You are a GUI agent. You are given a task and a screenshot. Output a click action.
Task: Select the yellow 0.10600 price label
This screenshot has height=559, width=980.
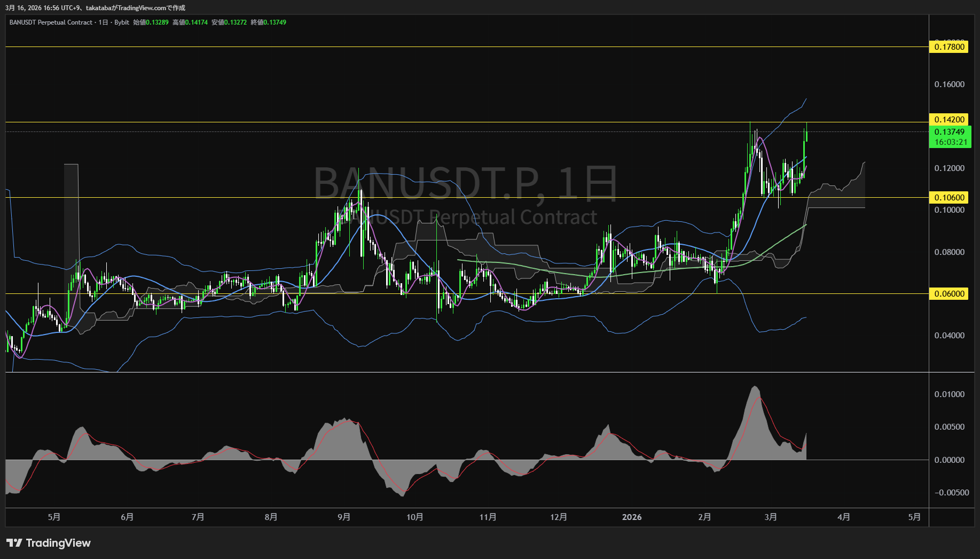[949, 198]
